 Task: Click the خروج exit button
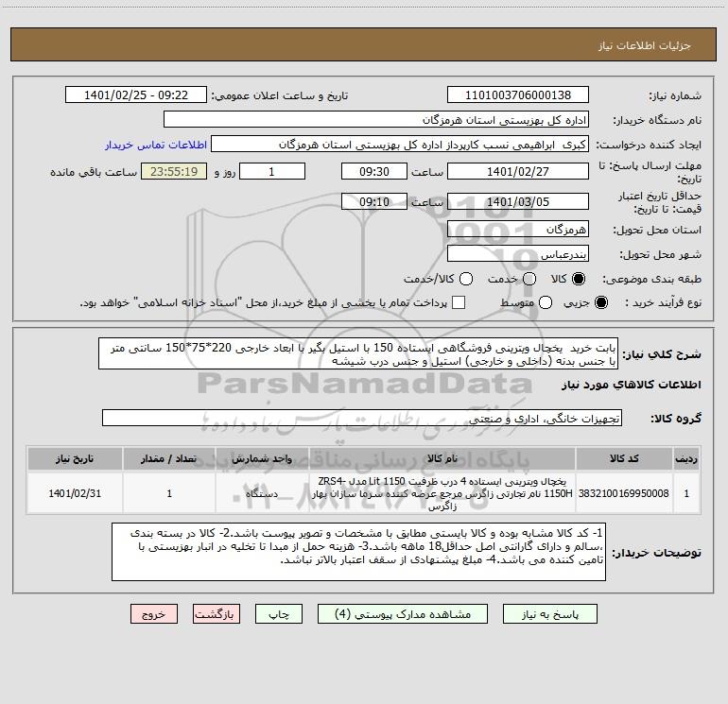point(154,614)
